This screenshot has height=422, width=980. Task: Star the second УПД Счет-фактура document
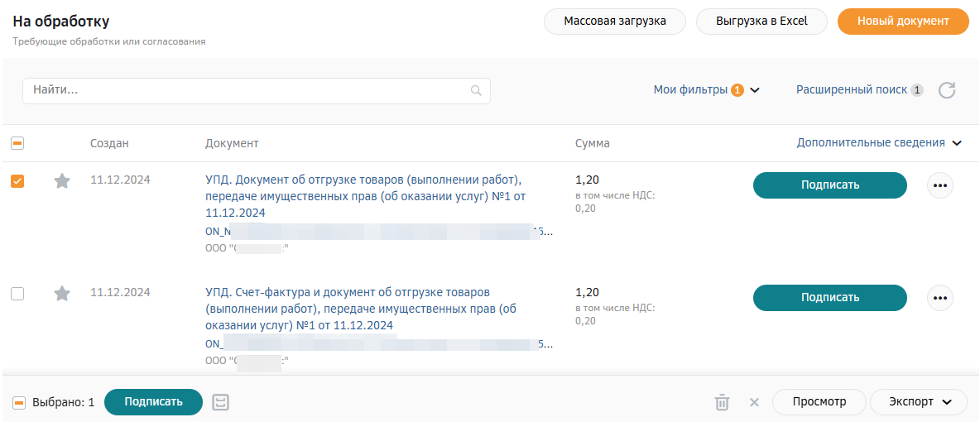62,293
